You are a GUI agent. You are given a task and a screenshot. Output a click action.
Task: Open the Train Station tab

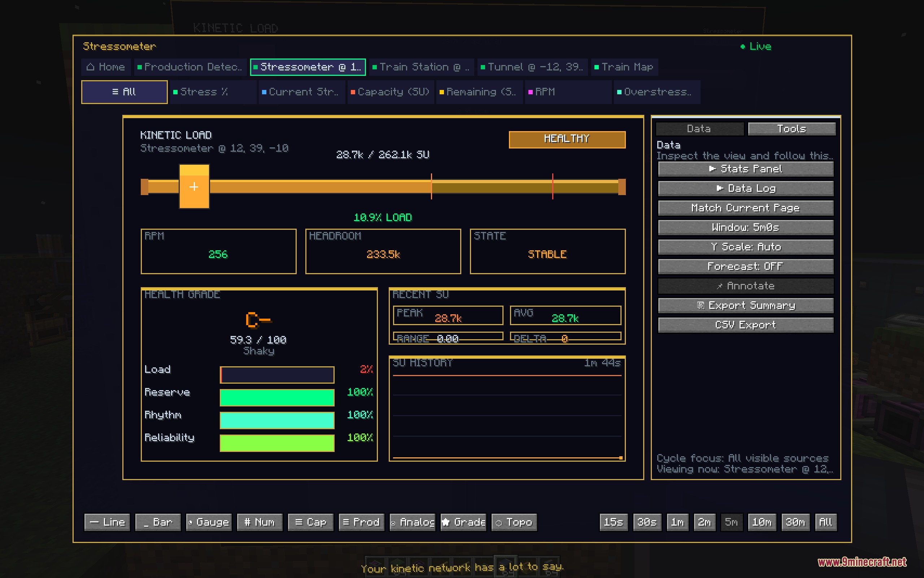[x=422, y=67]
